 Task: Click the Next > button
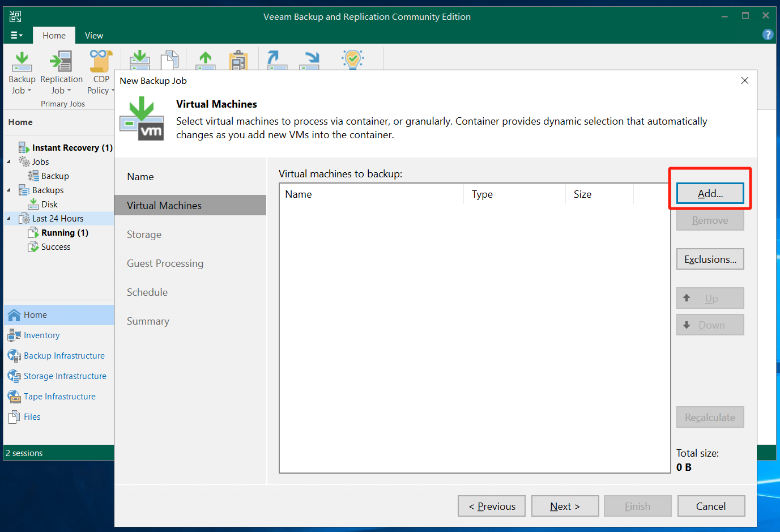[565, 506]
